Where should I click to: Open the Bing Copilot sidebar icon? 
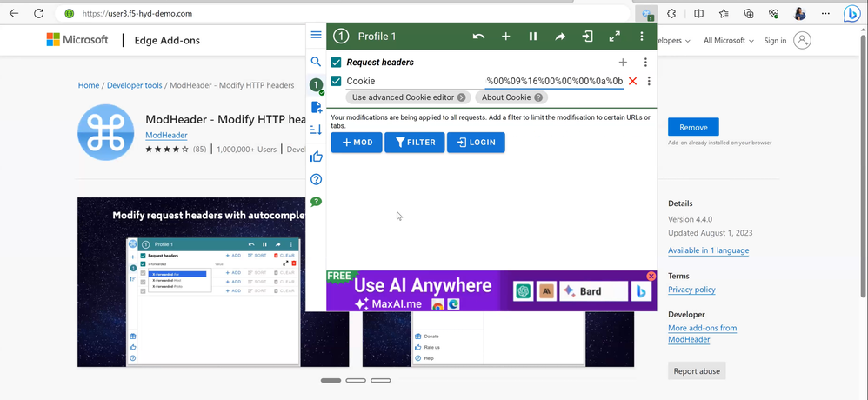[851, 14]
